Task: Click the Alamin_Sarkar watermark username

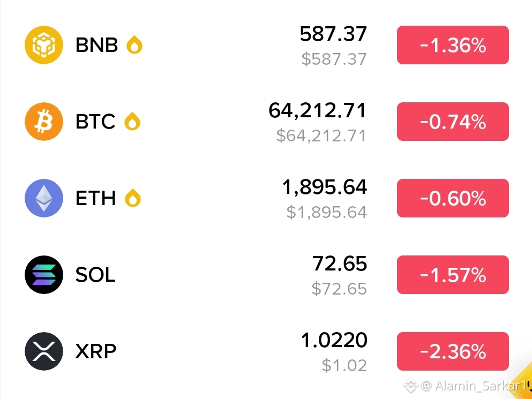Action: click(x=482, y=386)
